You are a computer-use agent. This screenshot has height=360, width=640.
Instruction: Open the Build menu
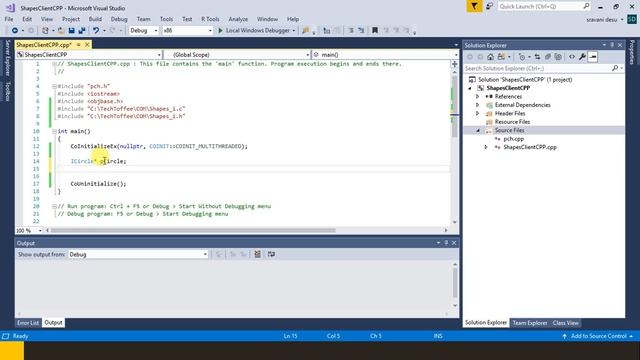[95, 19]
